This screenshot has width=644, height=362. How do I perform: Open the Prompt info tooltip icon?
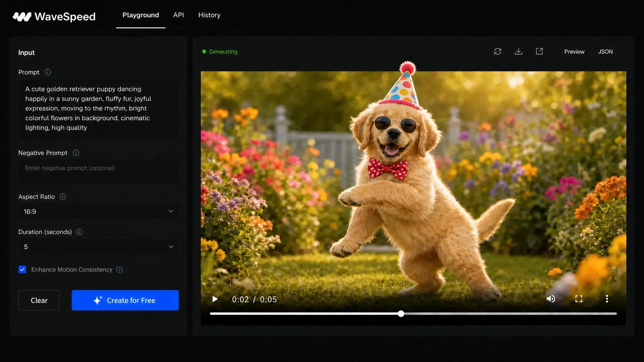click(48, 72)
